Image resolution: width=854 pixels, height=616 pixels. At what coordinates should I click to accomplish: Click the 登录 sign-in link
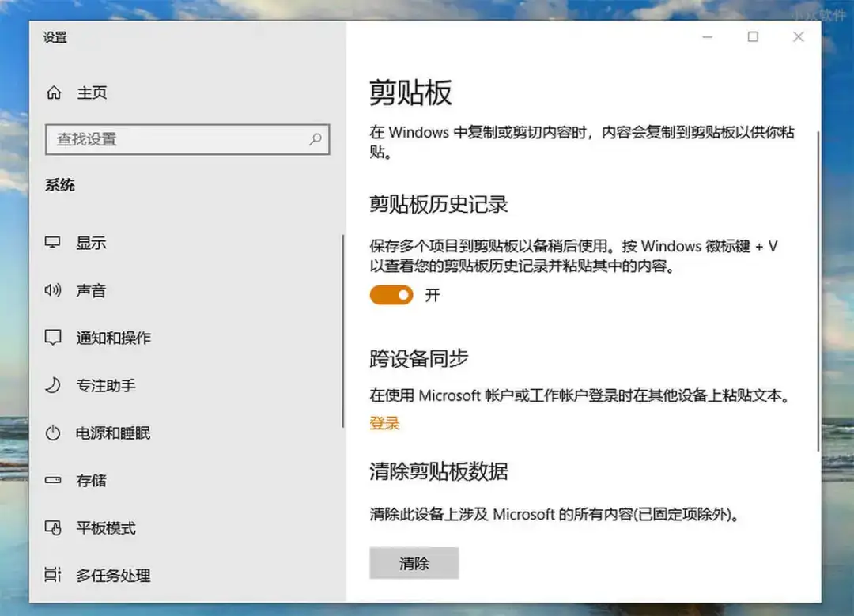click(384, 423)
